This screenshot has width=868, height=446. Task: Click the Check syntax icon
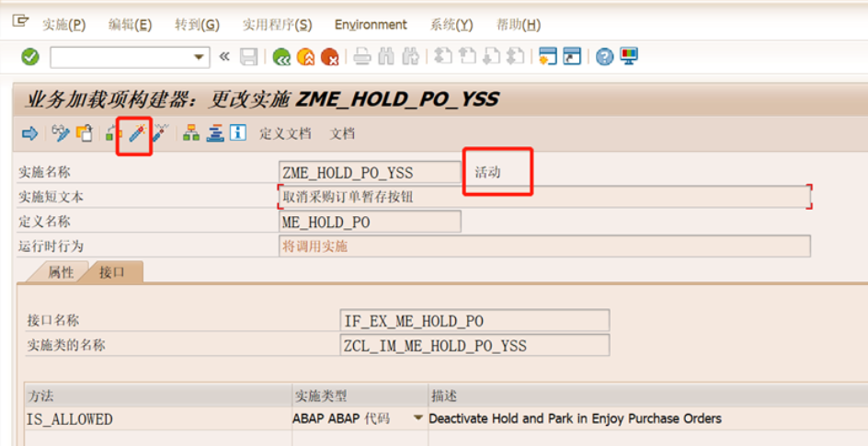click(x=113, y=133)
